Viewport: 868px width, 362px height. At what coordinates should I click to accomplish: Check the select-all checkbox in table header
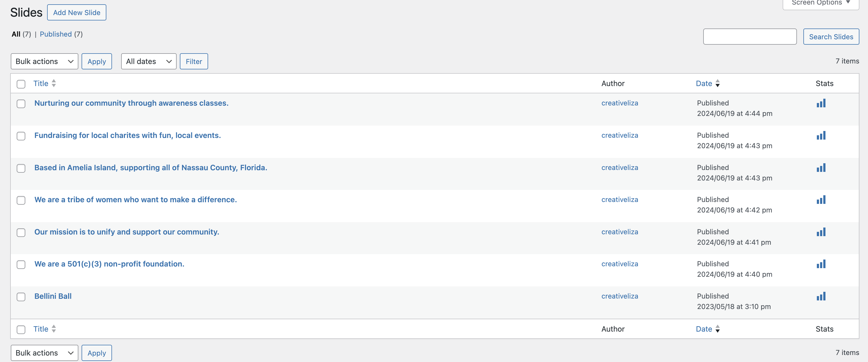[x=21, y=84]
